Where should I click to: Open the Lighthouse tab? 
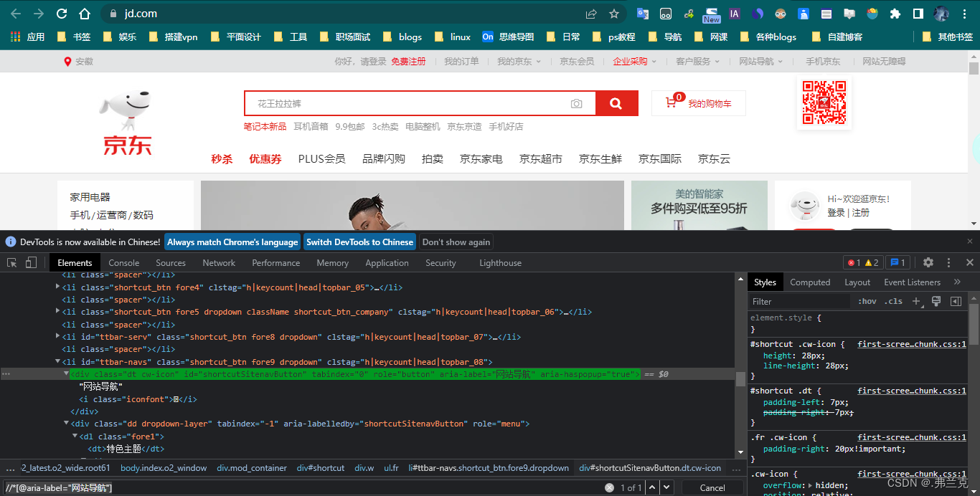(500, 262)
